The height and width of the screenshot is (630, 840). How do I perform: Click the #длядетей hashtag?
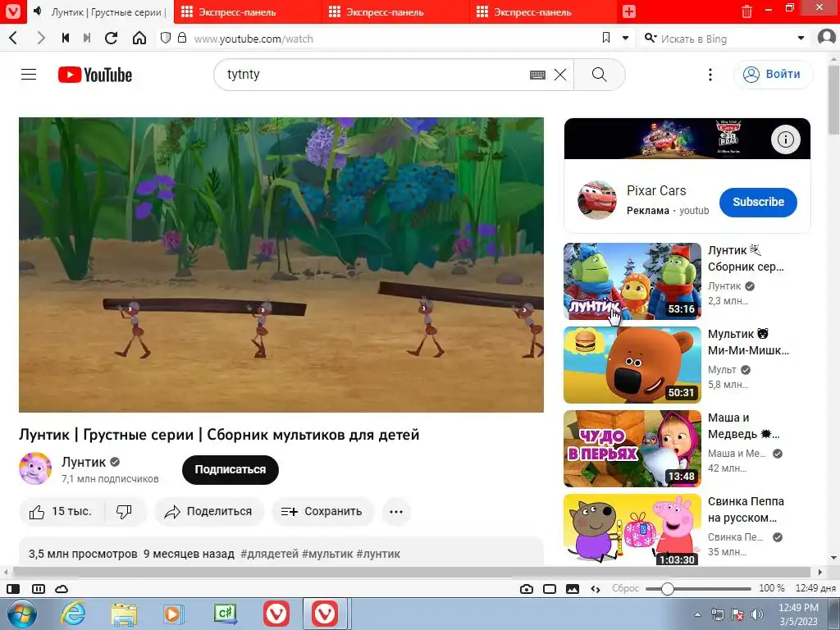269,554
